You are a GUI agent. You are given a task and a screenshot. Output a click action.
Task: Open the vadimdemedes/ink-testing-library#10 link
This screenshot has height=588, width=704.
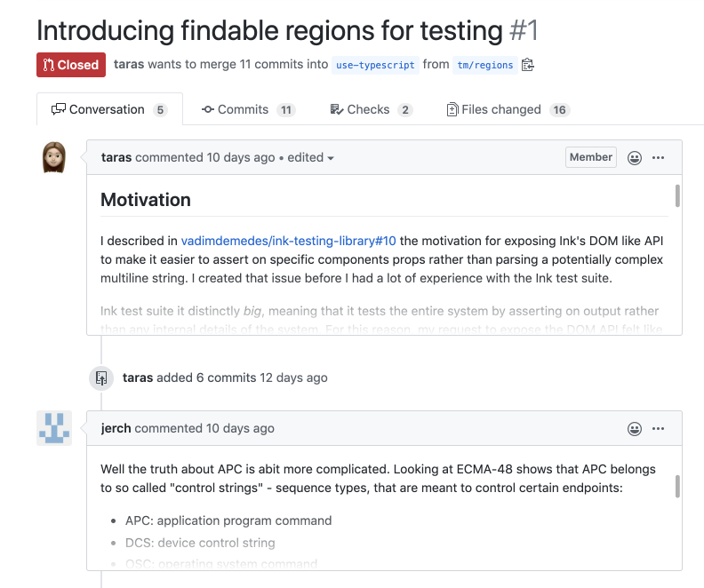click(288, 241)
